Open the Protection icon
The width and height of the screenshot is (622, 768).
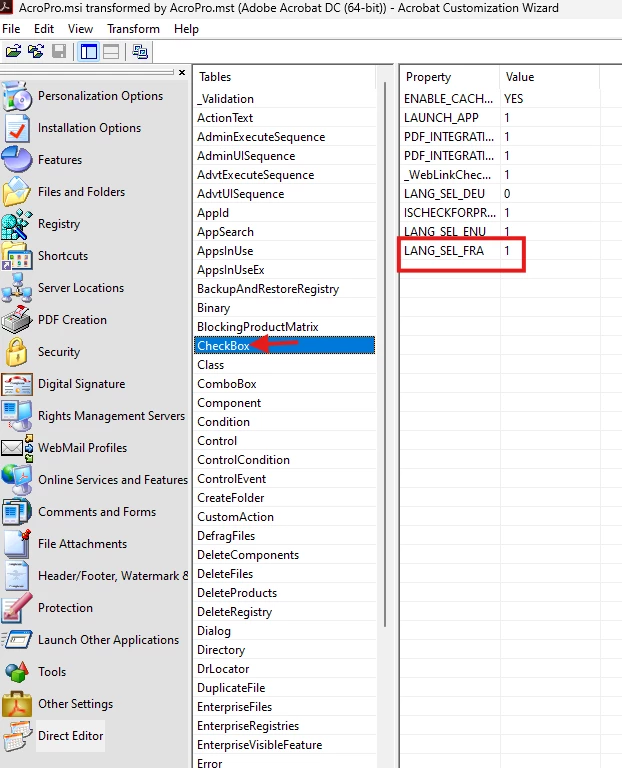(x=17, y=608)
